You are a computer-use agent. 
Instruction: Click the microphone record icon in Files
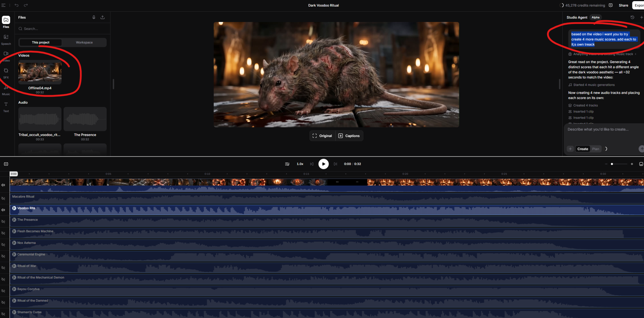(x=94, y=17)
